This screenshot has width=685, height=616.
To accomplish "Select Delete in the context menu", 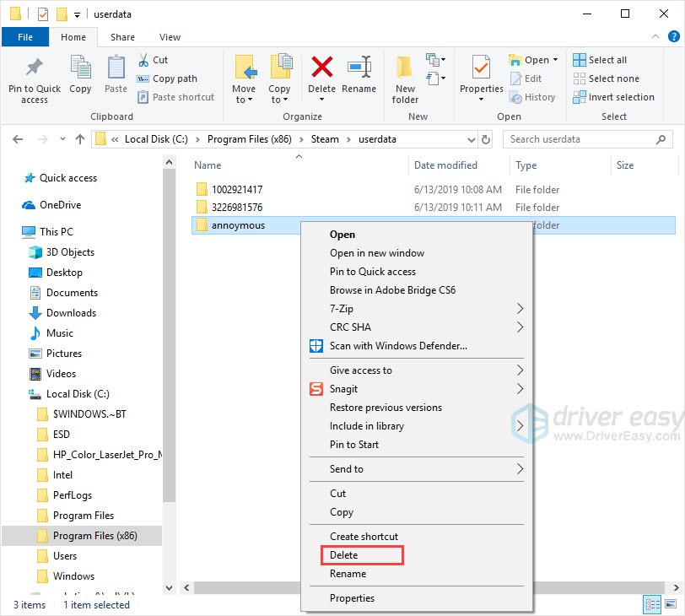I will point(344,555).
